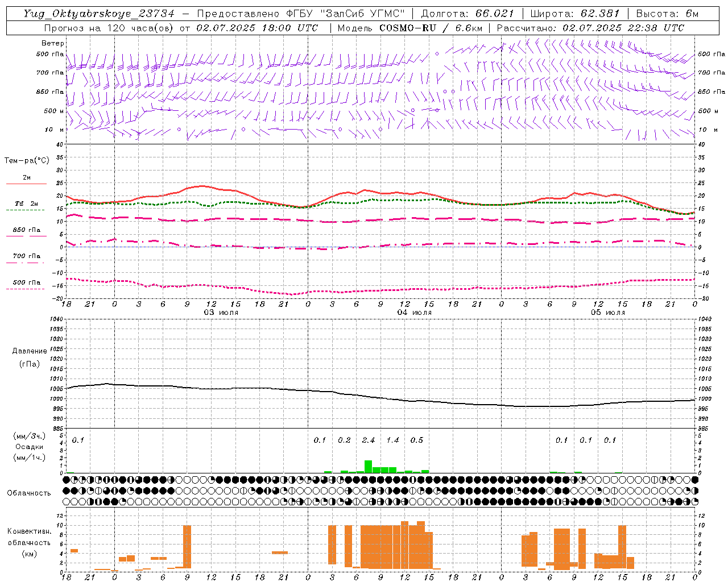Click the '2.4' precipitation amount
This screenshot has width=728, height=582.
[369, 440]
